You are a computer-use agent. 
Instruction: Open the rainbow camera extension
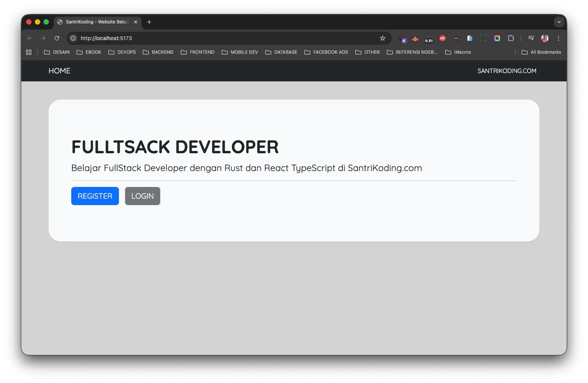pos(497,38)
